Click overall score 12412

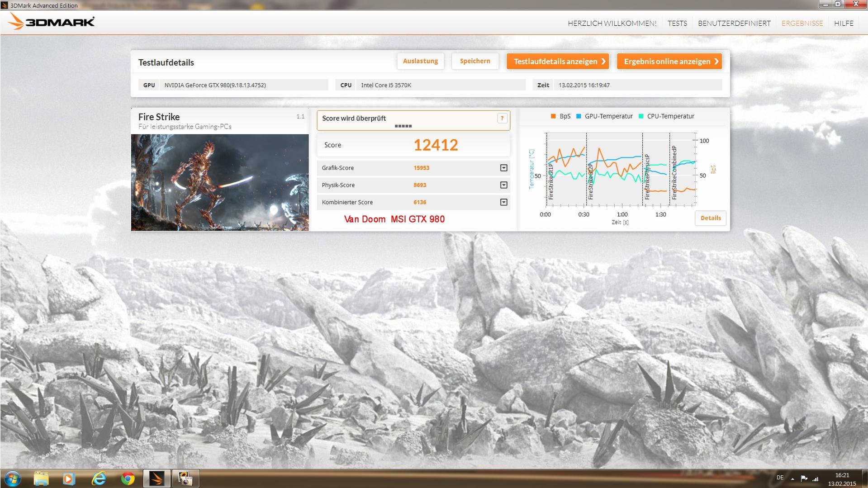(436, 145)
